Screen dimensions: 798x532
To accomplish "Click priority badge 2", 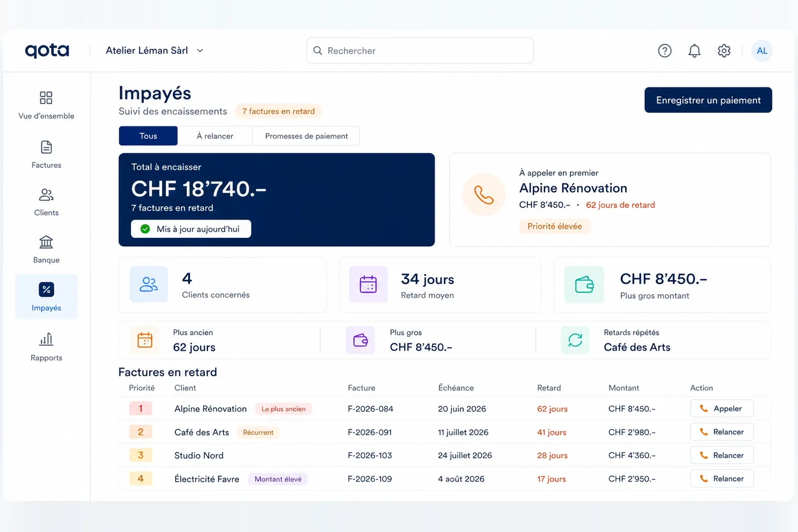I will [140, 432].
